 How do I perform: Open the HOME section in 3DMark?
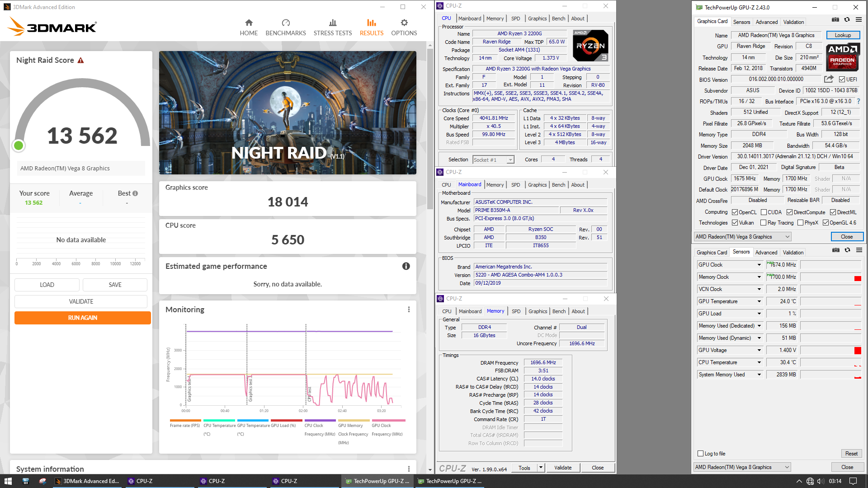pos(249,28)
